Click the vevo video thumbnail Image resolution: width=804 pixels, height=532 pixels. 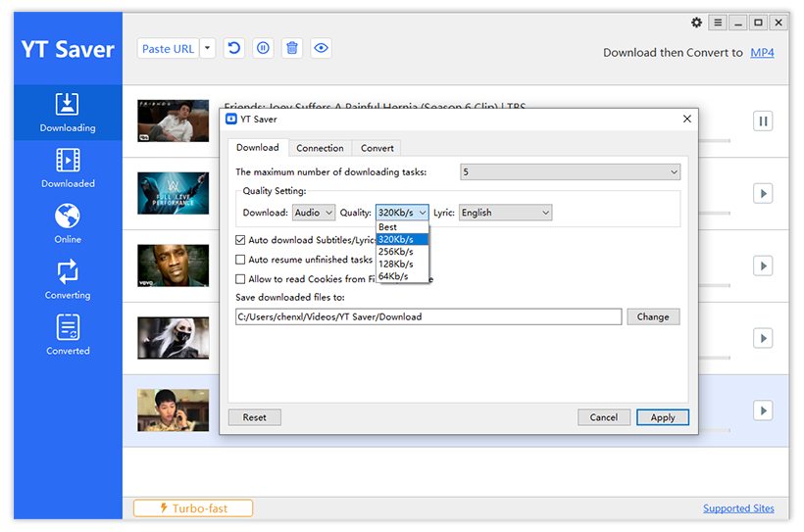[174, 266]
